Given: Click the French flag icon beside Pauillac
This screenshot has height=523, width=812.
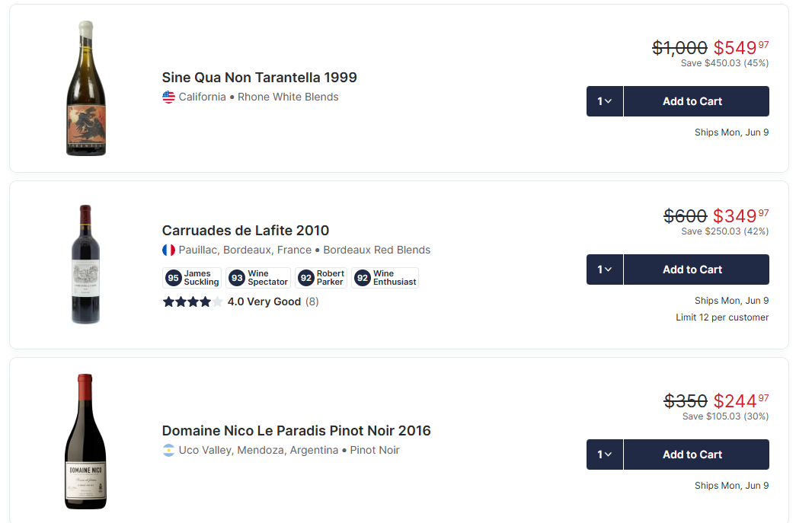Looking at the screenshot, I should [167, 249].
